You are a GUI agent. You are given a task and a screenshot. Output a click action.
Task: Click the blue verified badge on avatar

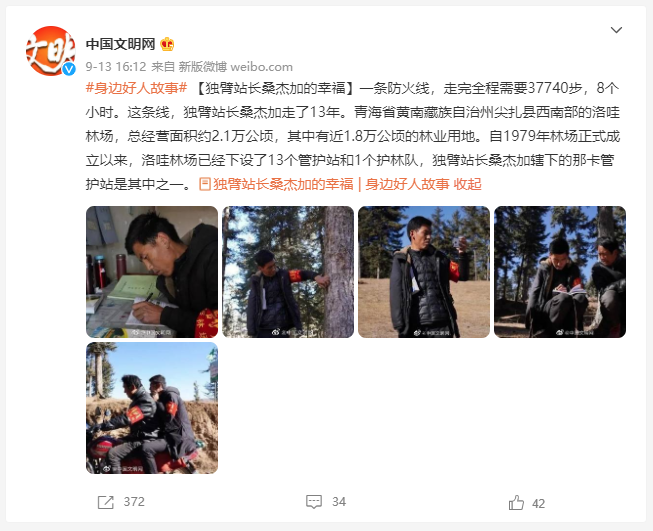(69, 69)
